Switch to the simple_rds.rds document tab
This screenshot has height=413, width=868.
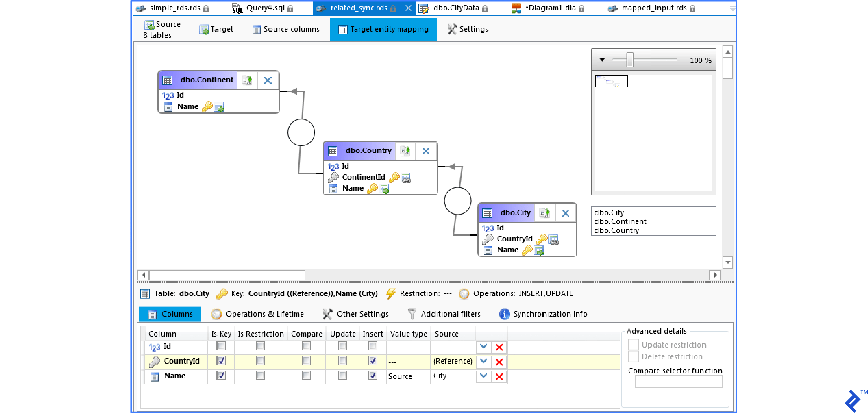tap(172, 8)
